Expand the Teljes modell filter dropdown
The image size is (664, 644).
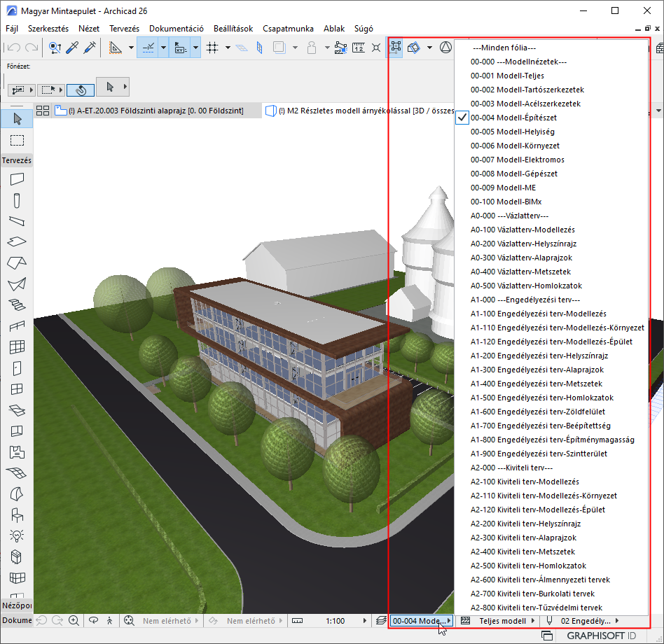(x=502, y=621)
